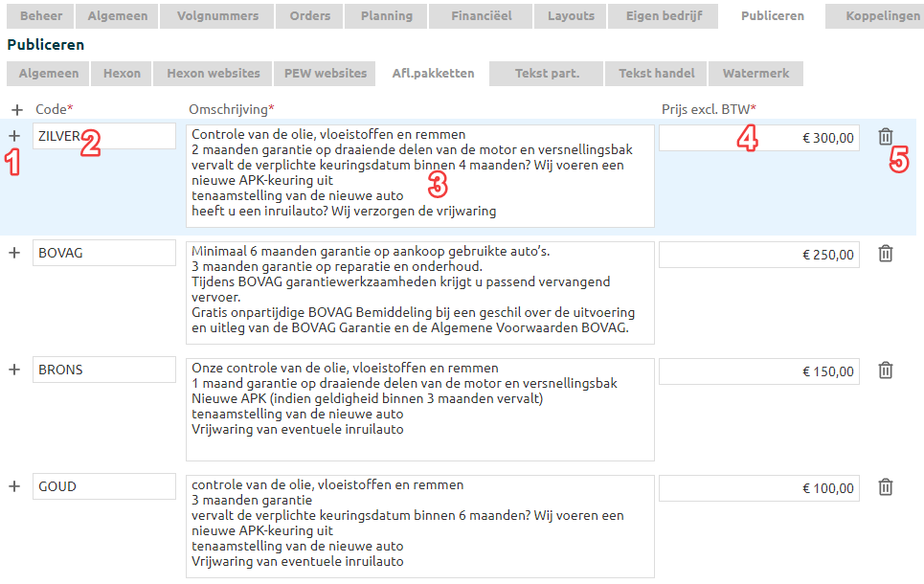Remove the BRONS package via trash icon
This screenshot has width=924, height=584.
[886, 371]
